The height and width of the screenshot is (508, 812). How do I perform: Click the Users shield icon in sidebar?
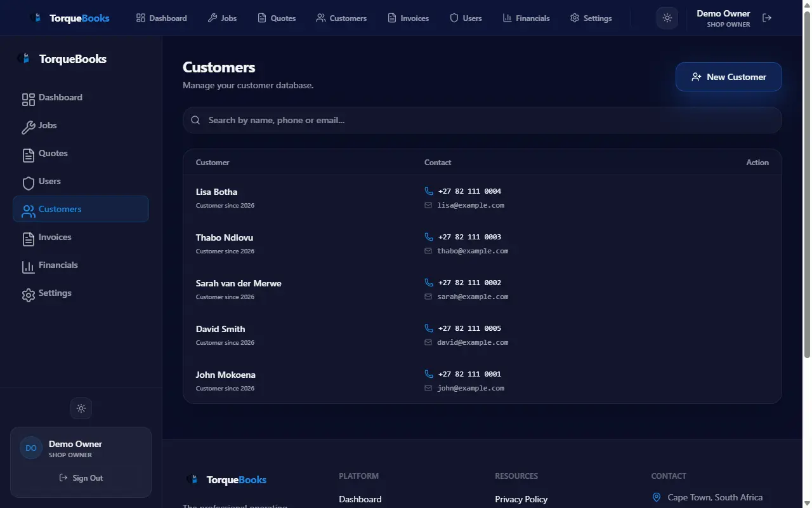tap(28, 183)
